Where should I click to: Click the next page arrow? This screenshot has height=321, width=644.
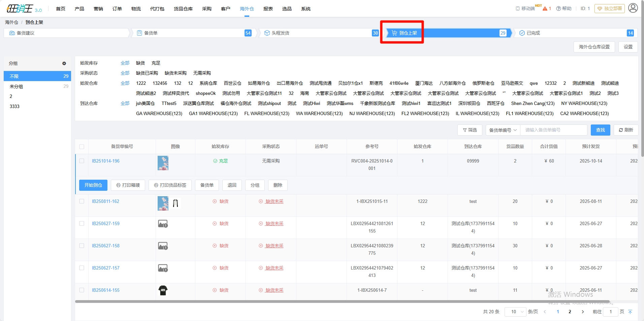(583, 312)
